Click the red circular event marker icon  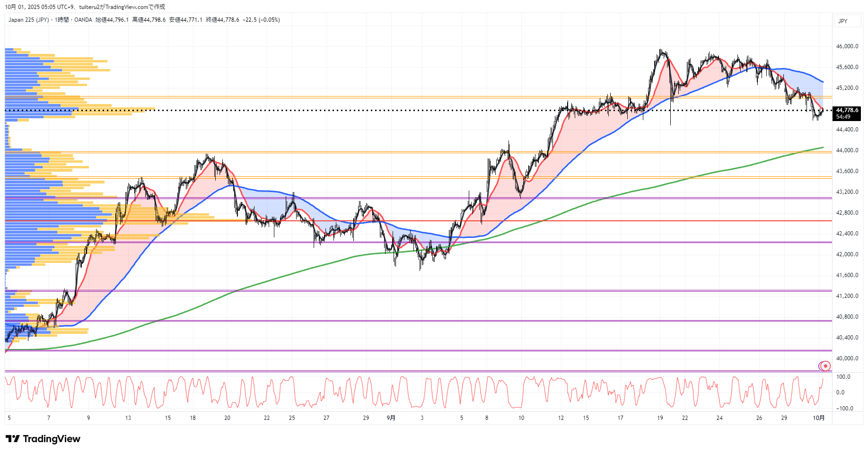point(825,366)
